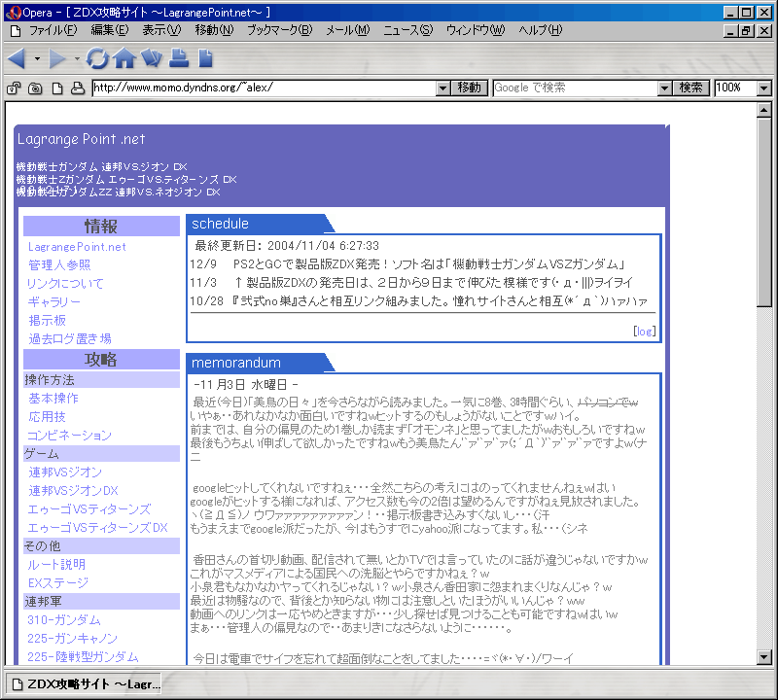Click the 検索 search button
Viewport: 778px width, 700px height.
tap(690, 87)
